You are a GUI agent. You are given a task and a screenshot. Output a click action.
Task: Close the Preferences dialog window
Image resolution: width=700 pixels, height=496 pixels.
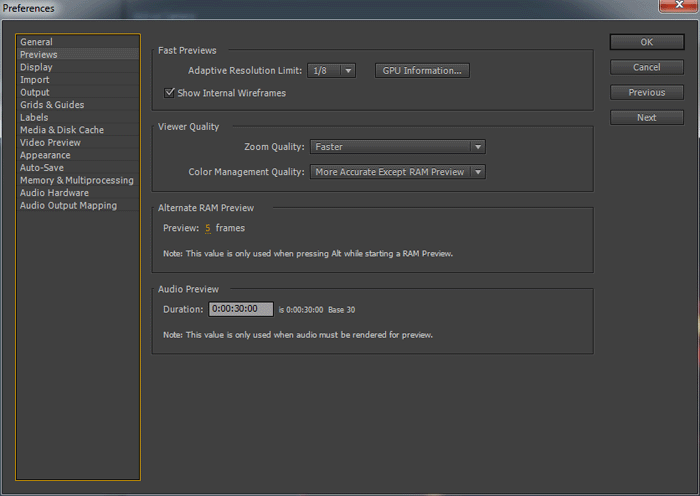[672, 7]
